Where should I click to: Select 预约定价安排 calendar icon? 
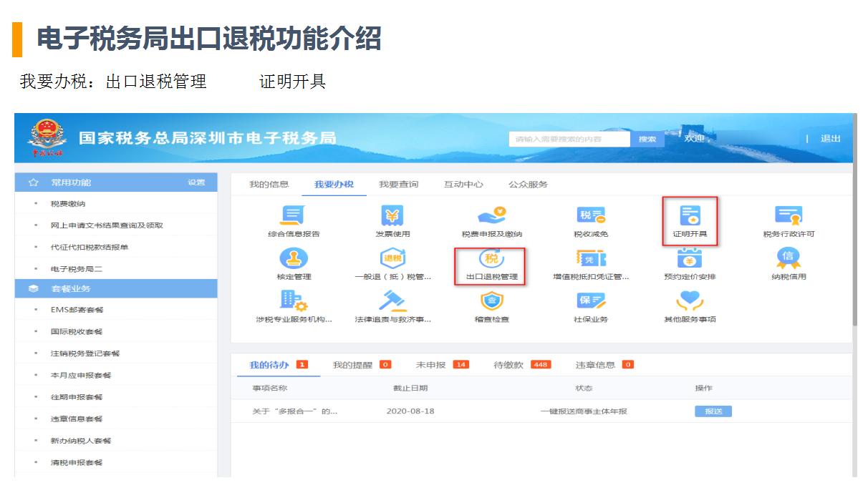pyautogui.click(x=692, y=265)
